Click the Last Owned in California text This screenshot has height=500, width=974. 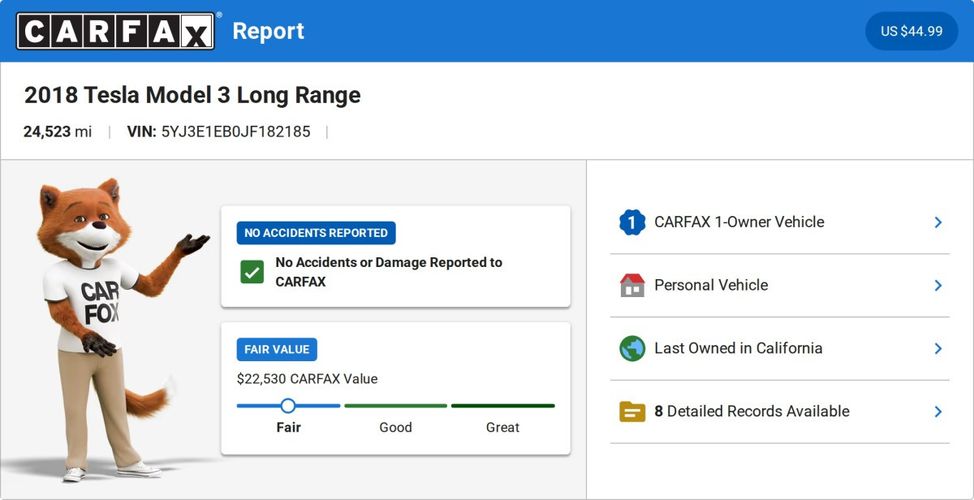click(738, 348)
